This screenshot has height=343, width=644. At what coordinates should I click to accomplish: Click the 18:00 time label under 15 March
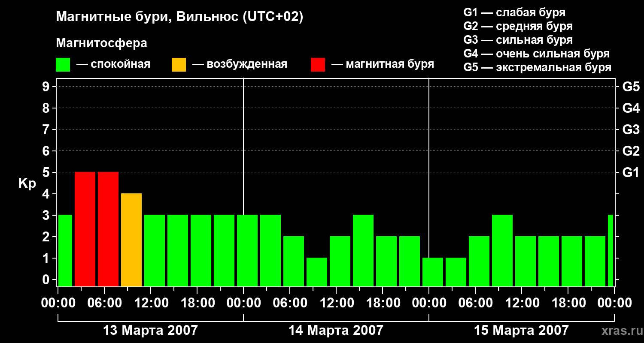(568, 303)
